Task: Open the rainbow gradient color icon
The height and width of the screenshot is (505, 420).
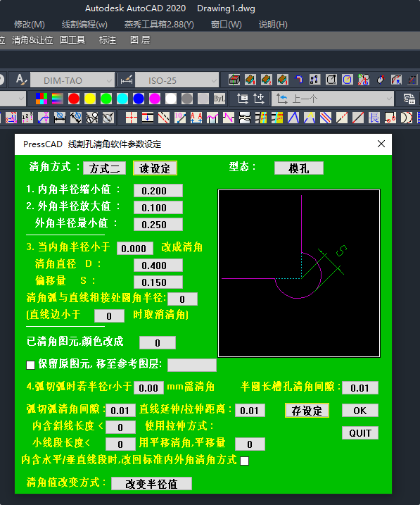Action: 57,99
